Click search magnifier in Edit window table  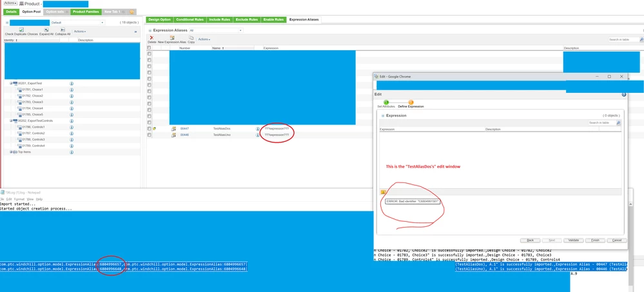click(x=619, y=123)
